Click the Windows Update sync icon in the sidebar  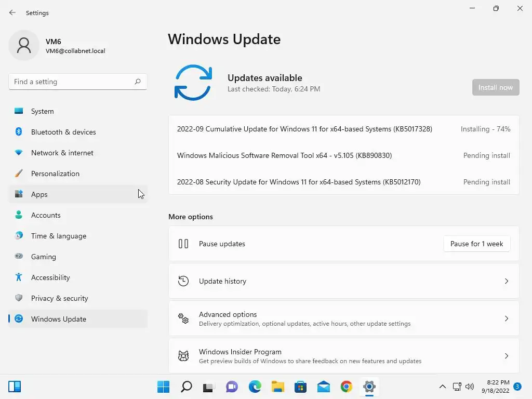point(19,318)
